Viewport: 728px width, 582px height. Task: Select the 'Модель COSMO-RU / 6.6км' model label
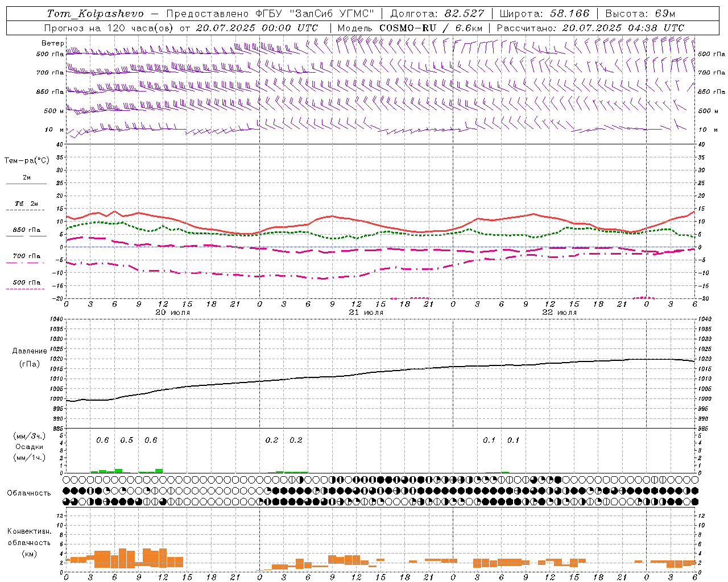coord(409,28)
